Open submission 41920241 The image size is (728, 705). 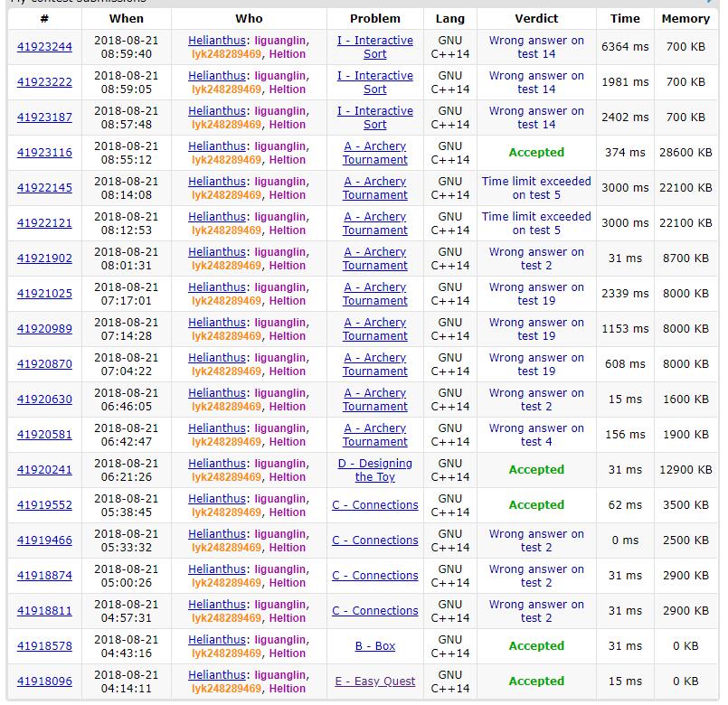coord(44,470)
